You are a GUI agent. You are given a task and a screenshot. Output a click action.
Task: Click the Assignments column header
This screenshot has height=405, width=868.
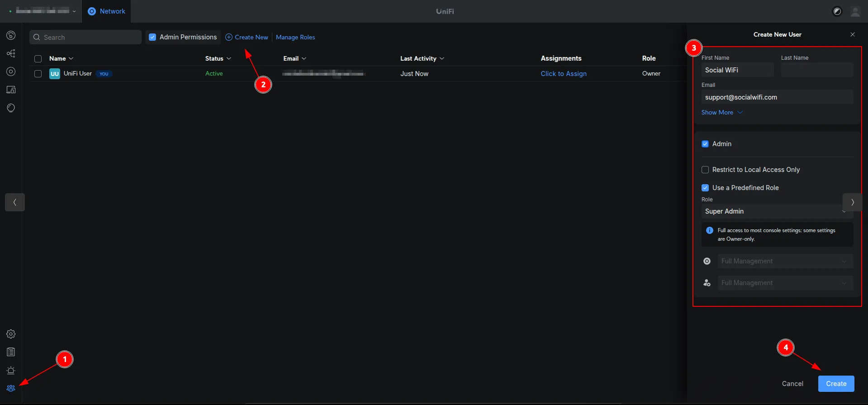click(x=561, y=58)
